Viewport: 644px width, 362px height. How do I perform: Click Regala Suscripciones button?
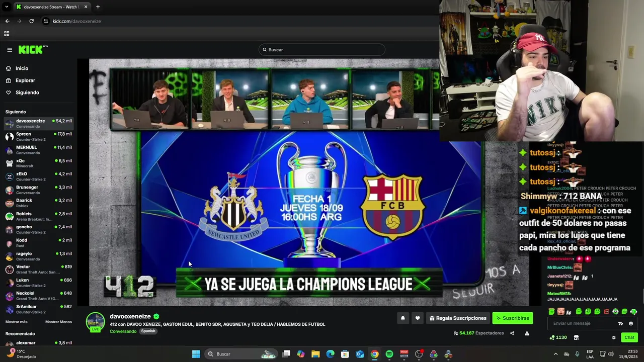[x=458, y=318]
